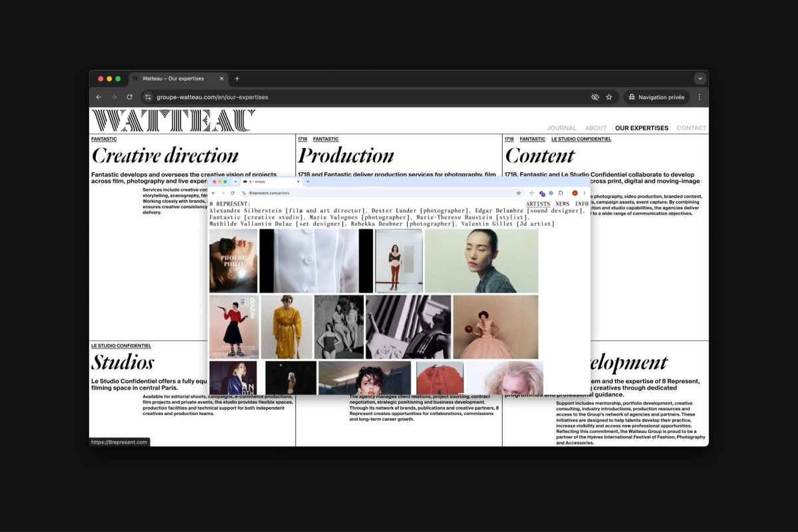This screenshot has width=798, height=532.
Task: Select the Watteau – Our expertises tab
Action: click(178, 78)
